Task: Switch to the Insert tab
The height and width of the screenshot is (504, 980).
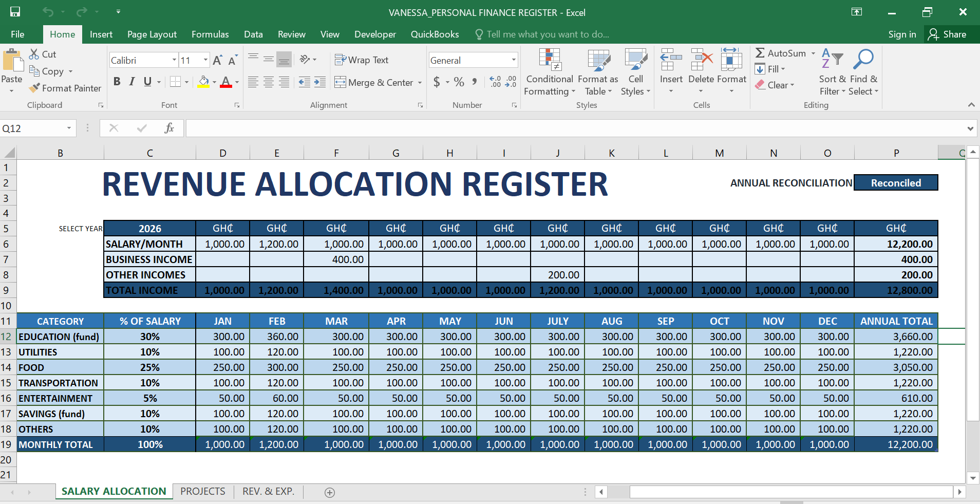Action: tap(101, 34)
